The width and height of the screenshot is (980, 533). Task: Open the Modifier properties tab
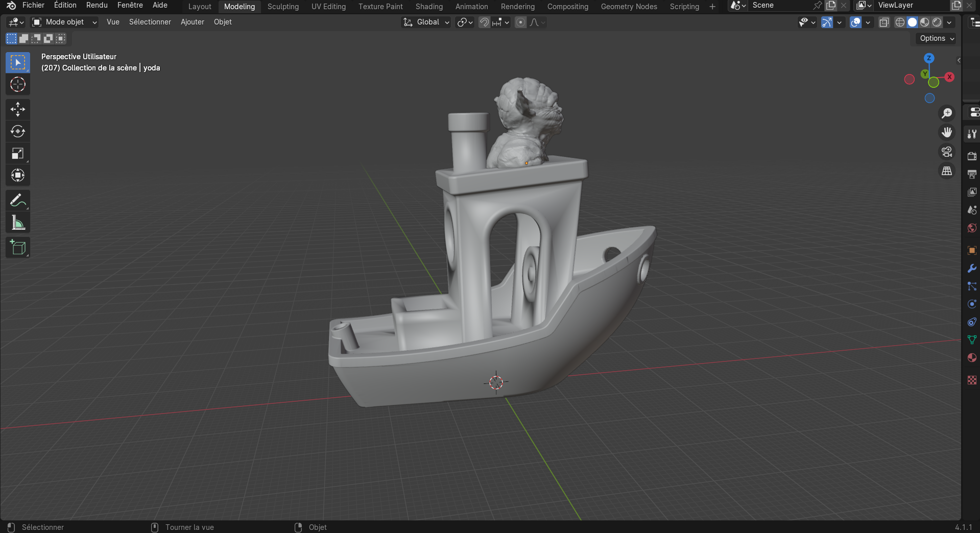coord(972,268)
